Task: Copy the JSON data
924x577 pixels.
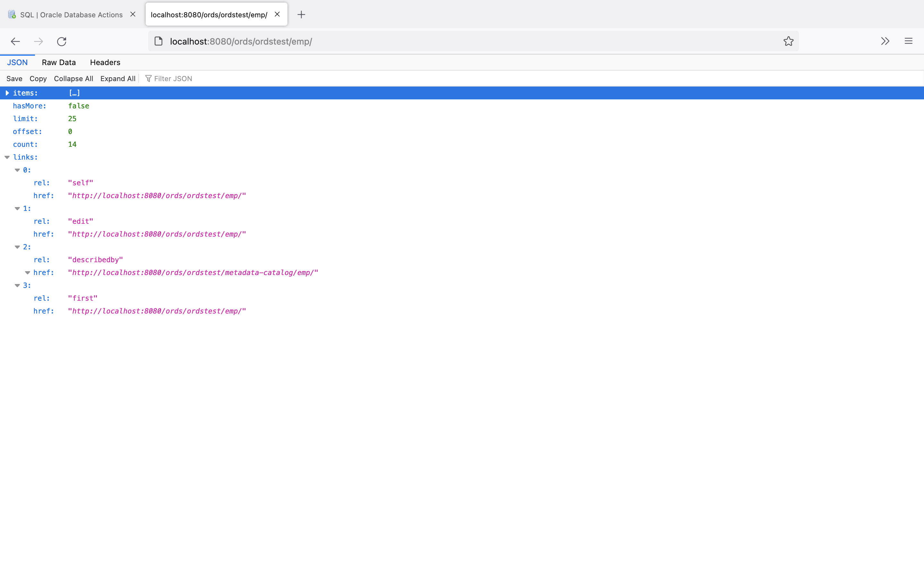Action: click(x=38, y=78)
